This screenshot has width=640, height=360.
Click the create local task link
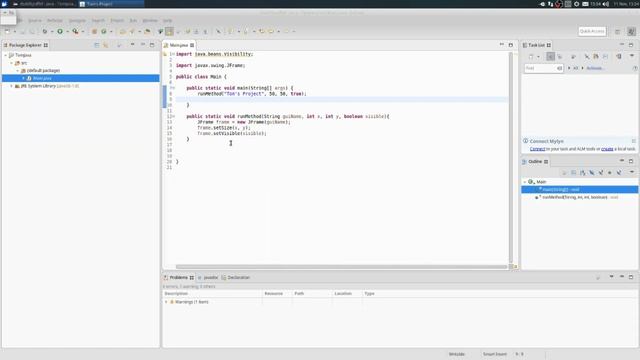tap(607, 149)
